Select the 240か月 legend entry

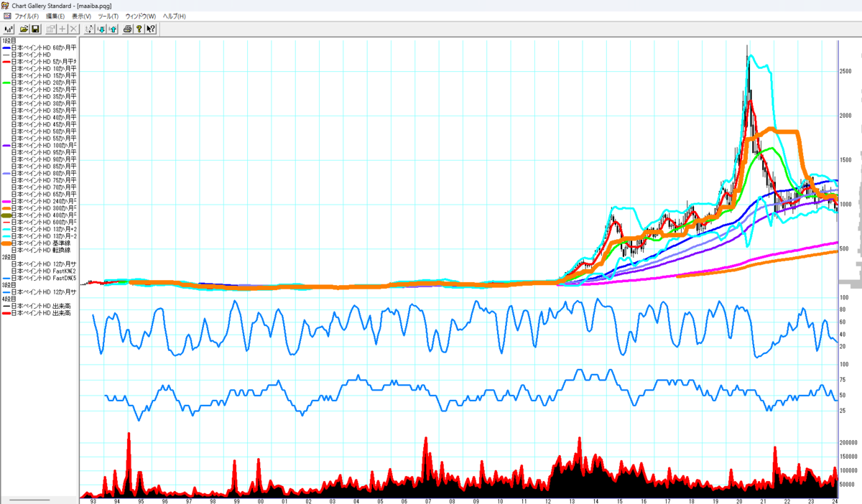tap(40, 201)
